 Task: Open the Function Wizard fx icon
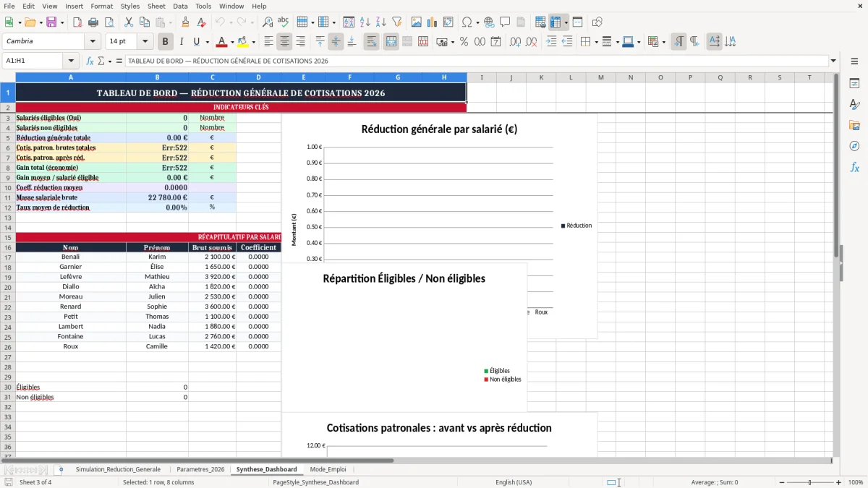(90, 61)
